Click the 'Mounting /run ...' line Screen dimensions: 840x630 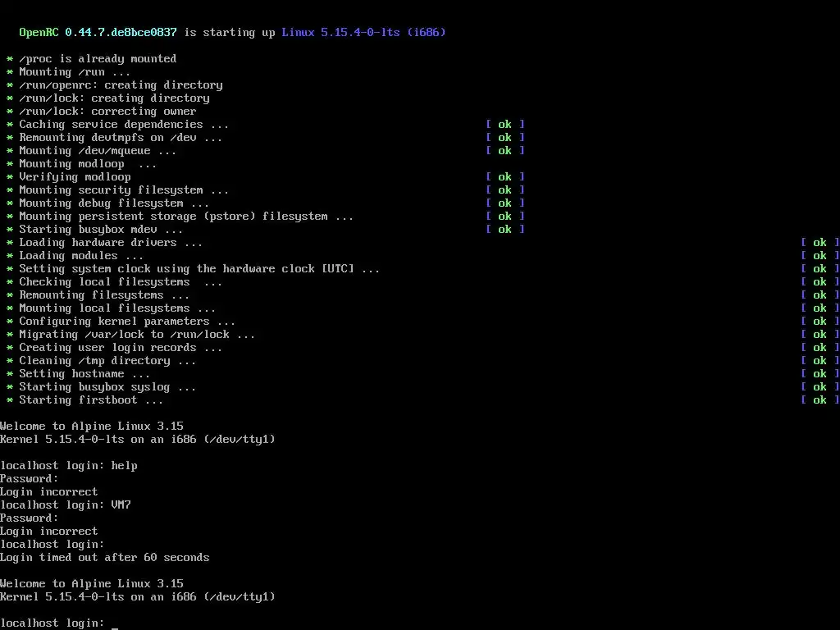75,72
